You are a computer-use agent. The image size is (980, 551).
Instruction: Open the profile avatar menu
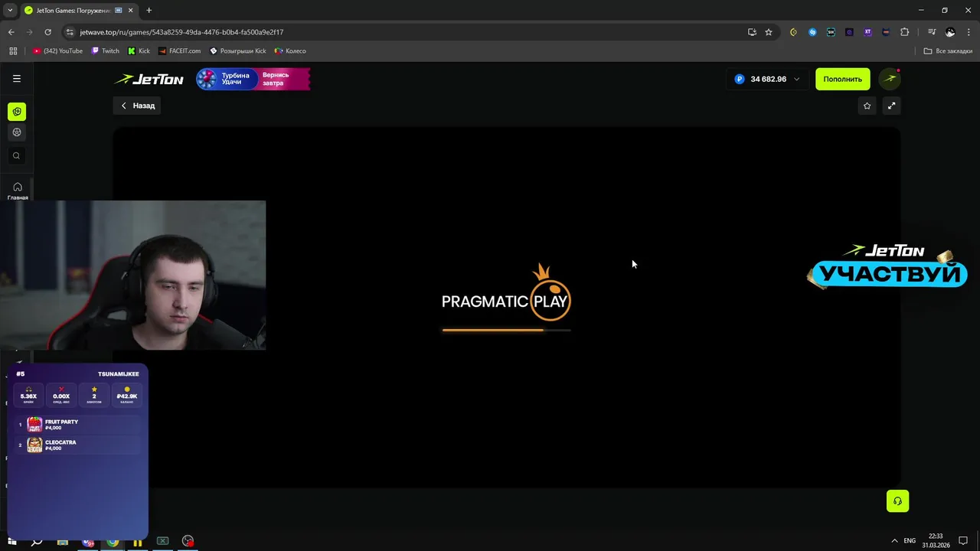click(890, 79)
